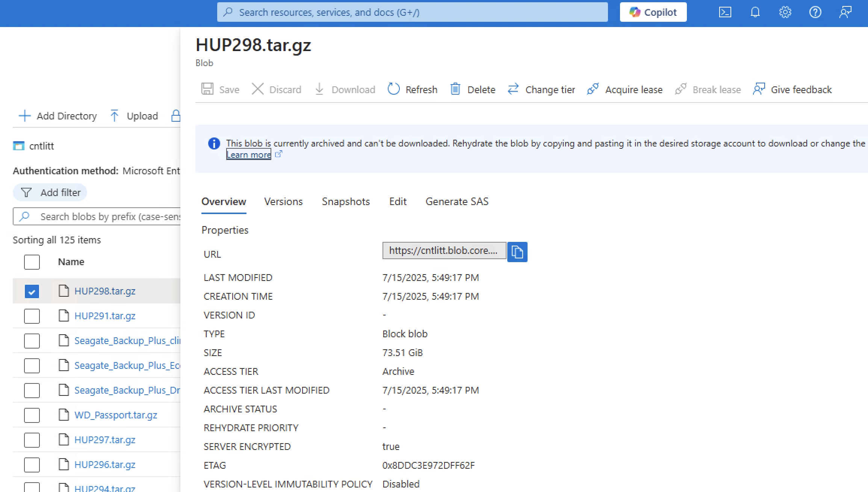Click Discard in blob toolbar

tap(276, 89)
